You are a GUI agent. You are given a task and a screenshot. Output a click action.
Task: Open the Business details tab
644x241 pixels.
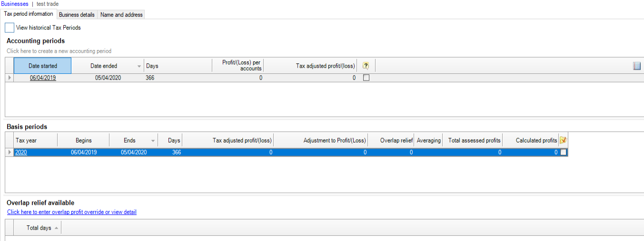coord(77,15)
